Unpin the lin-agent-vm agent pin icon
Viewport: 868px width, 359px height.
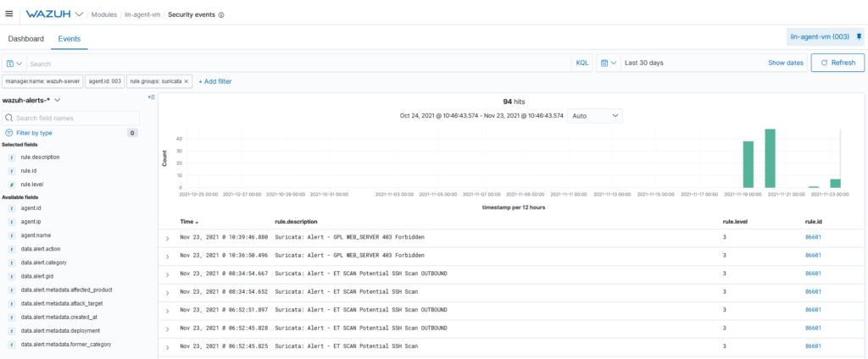point(859,36)
